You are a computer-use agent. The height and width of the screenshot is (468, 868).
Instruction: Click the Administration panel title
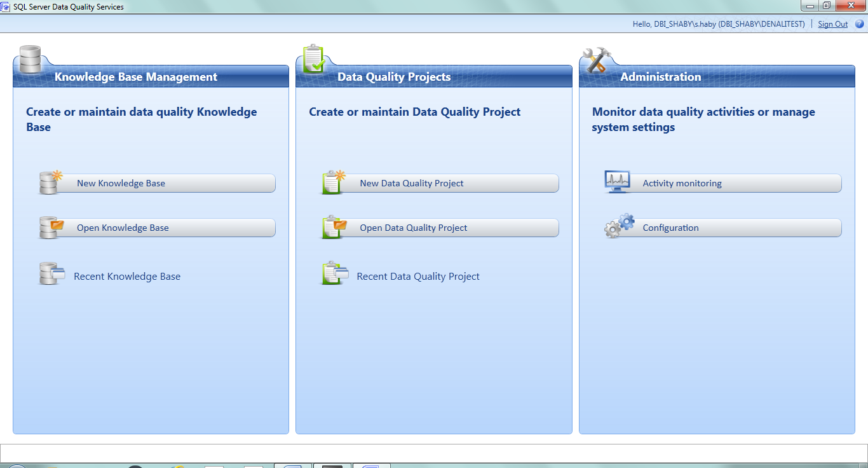click(661, 77)
